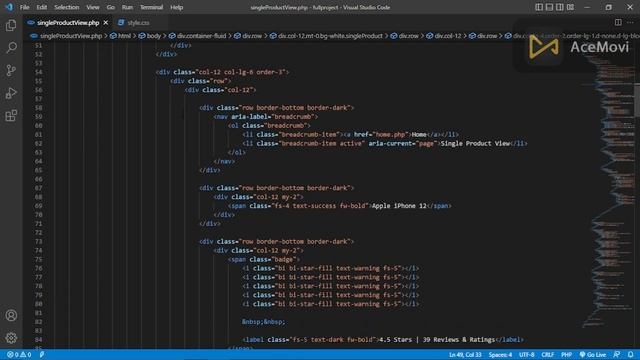Open the File menu

[24, 7]
